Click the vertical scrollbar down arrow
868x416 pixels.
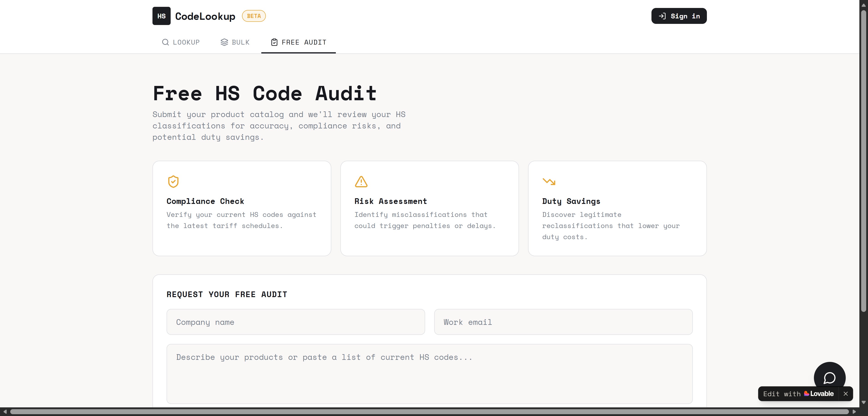(x=863, y=402)
